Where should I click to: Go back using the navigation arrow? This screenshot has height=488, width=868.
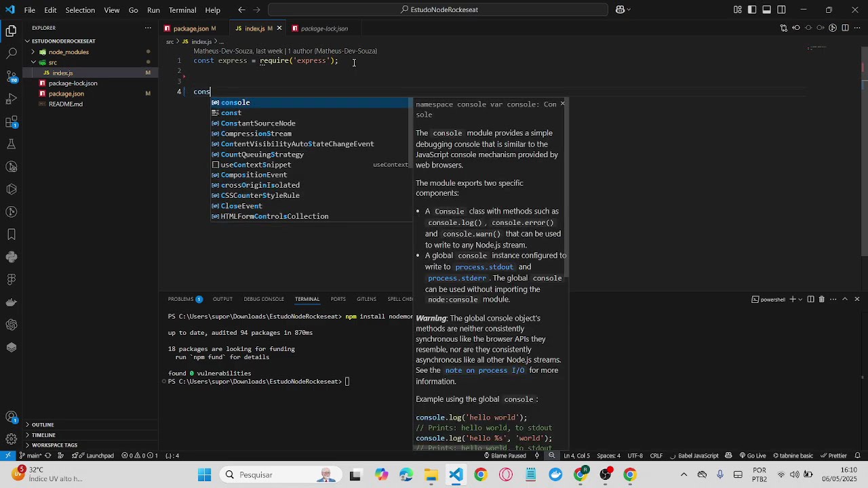pyautogui.click(x=241, y=9)
